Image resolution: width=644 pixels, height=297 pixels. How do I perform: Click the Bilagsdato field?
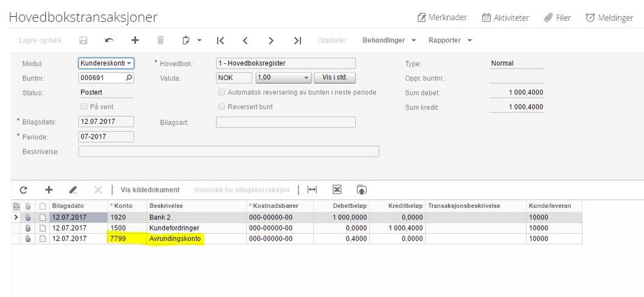(x=106, y=122)
